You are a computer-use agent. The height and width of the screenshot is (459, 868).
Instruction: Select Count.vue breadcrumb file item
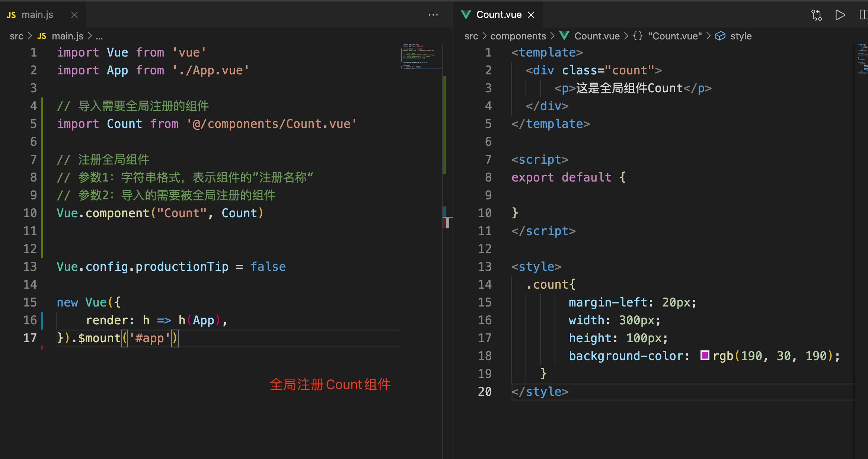coord(597,36)
